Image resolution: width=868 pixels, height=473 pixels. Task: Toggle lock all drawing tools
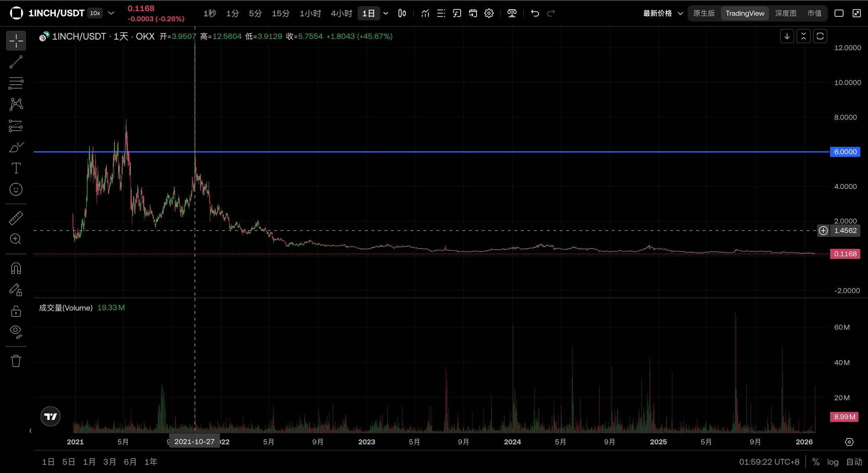16,311
